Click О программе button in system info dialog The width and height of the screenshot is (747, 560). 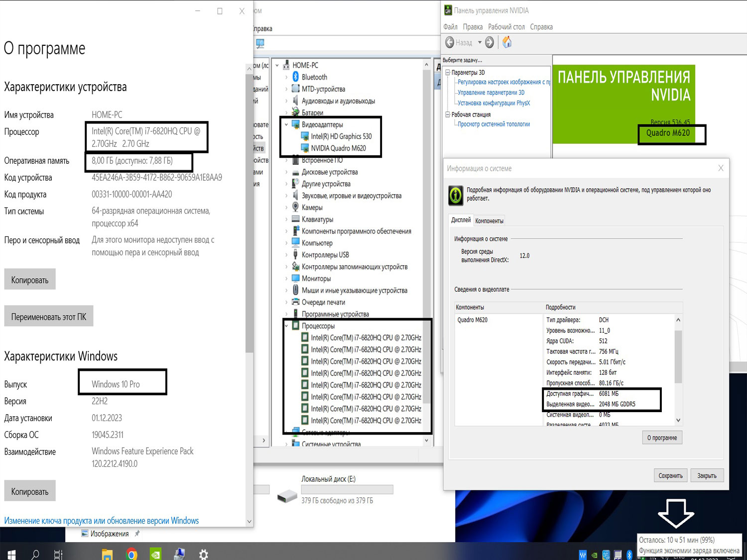662,438
